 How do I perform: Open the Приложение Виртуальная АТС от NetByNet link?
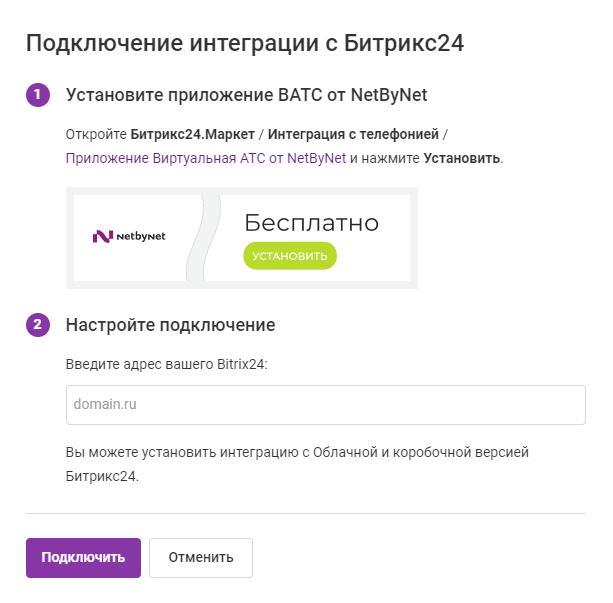tap(205, 158)
